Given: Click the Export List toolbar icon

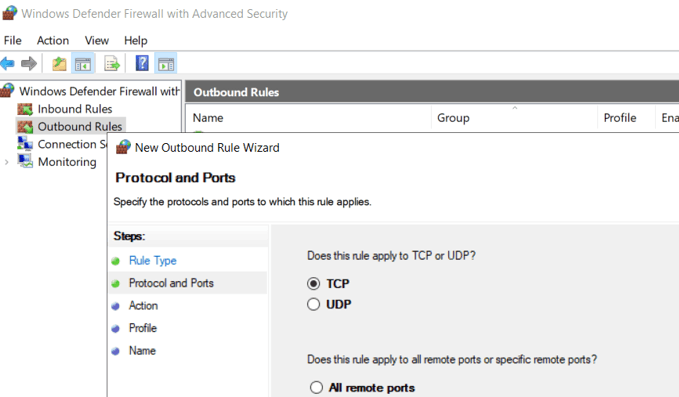Looking at the screenshot, I should (112, 64).
